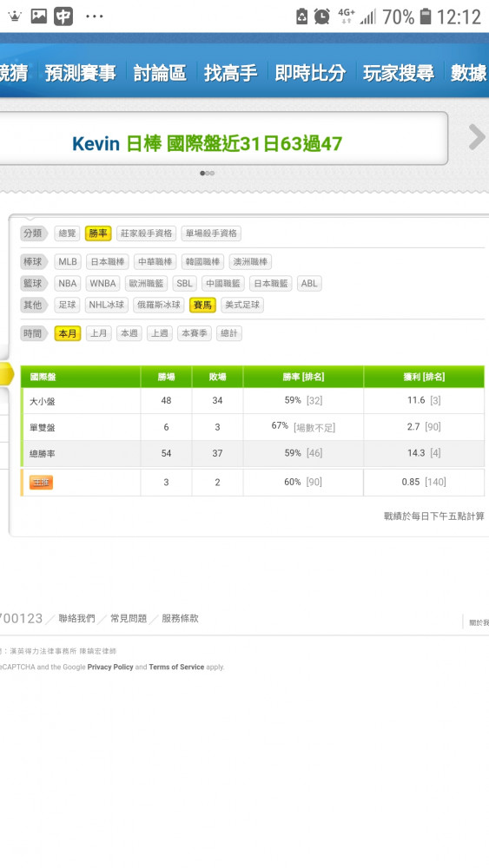Tap the signal strength bars icon
The image size is (489, 868).
pos(367,16)
